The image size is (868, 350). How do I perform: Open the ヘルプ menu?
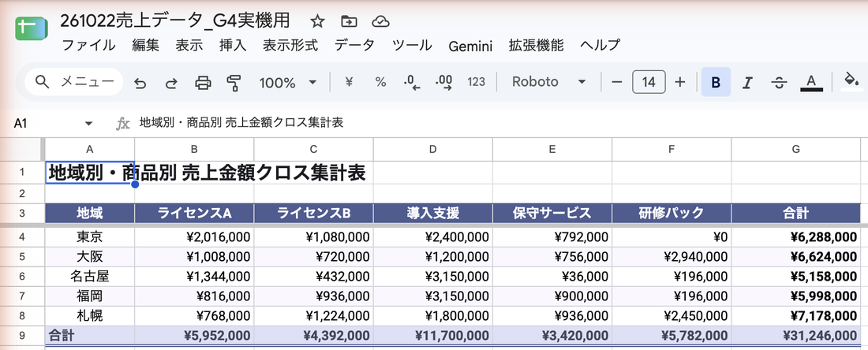click(x=600, y=46)
